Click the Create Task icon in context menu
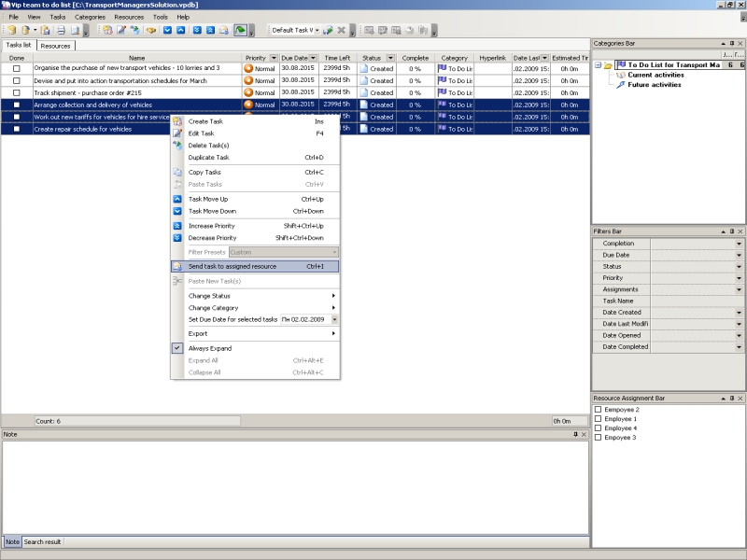747x560 pixels. pyautogui.click(x=177, y=121)
